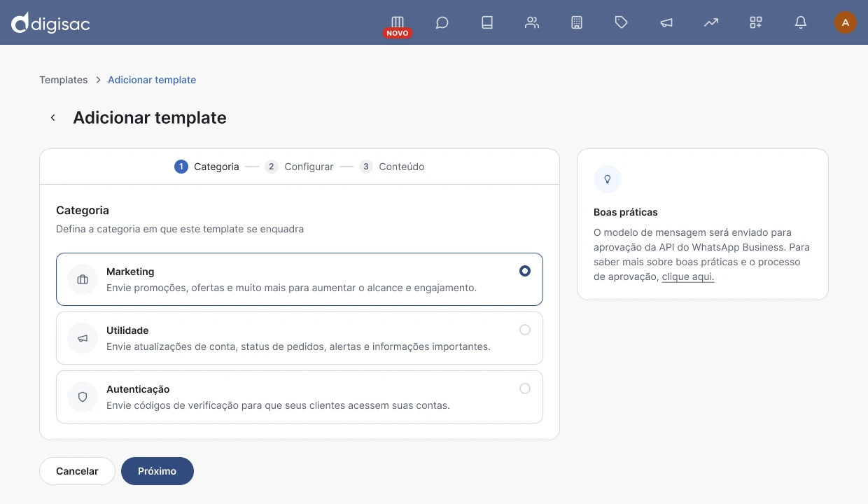Go to step 1 Categoria
The width and height of the screenshot is (868, 504).
[x=206, y=167]
